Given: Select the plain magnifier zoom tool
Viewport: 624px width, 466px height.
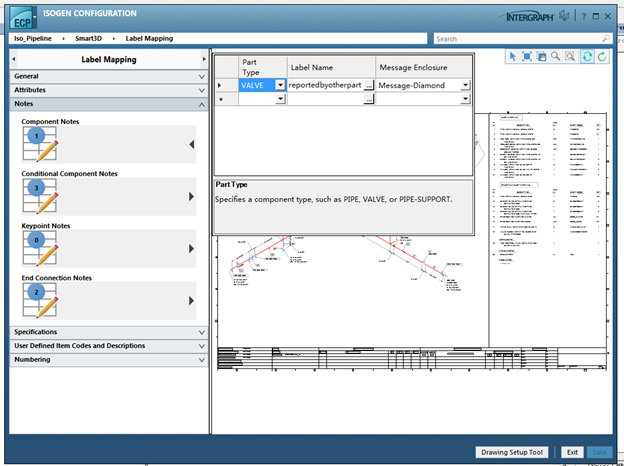Looking at the screenshot, I should pyautogui.click(x=556, y=57).
